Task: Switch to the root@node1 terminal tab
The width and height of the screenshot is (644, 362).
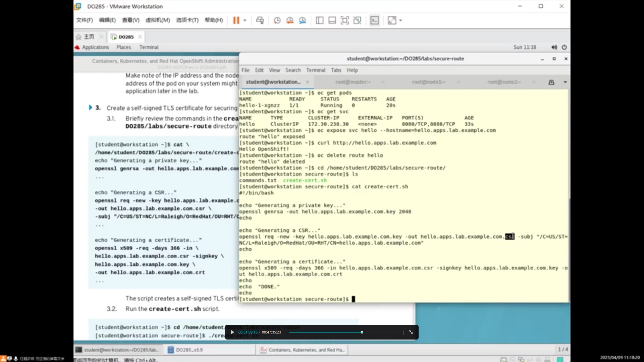Action: [428, 82]
